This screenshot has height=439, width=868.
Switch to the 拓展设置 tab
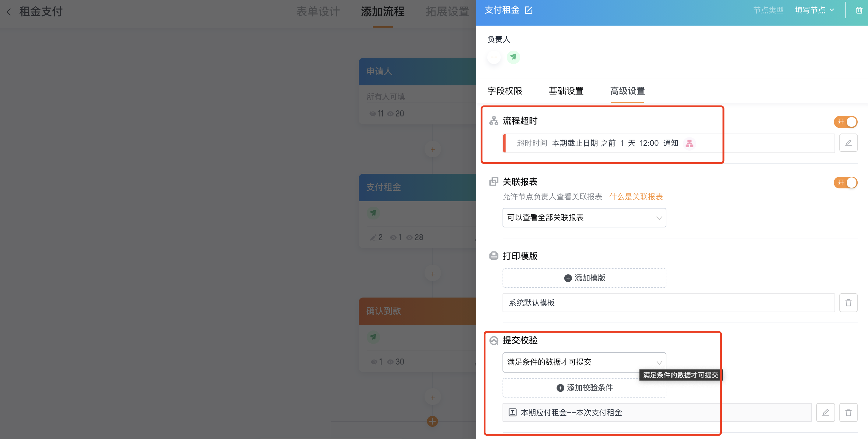447,12
